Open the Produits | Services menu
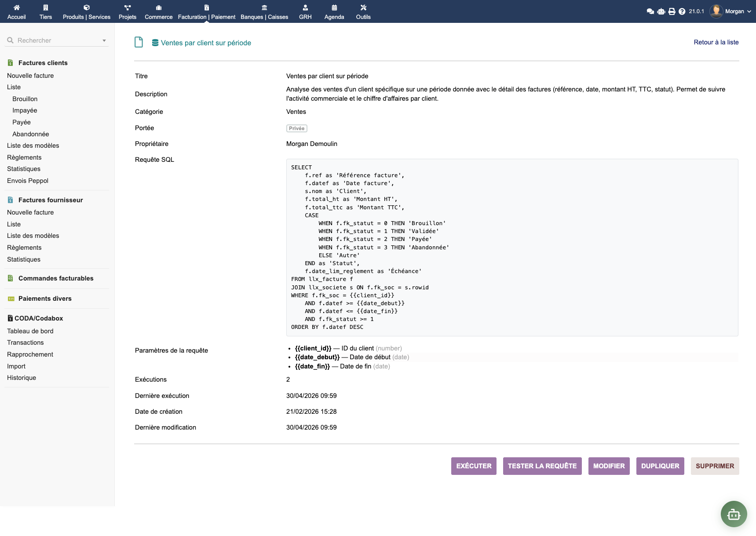Viewport: 756px width, 536px height. pyautogui.click(x=87, y=12)
